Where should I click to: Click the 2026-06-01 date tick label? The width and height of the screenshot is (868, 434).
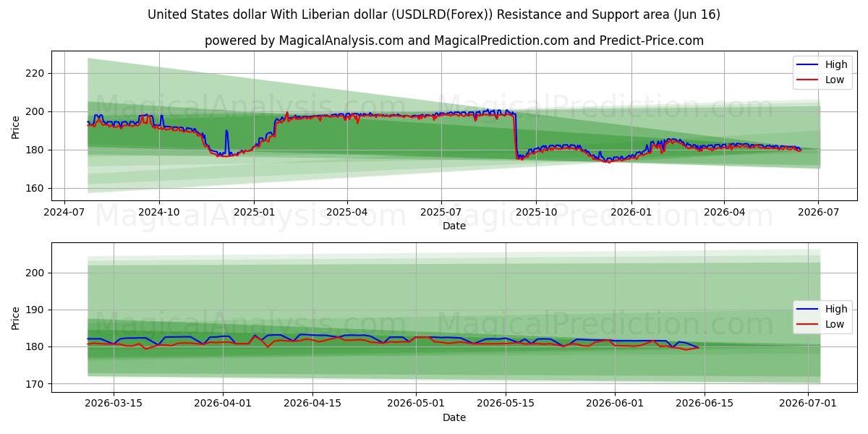pos(615,404)
